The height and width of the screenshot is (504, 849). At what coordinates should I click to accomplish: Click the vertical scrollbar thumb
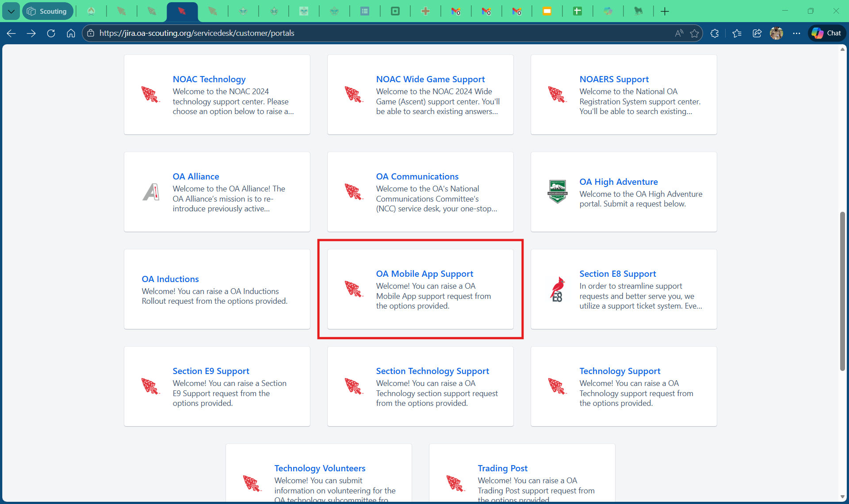(x=842, y=292)
